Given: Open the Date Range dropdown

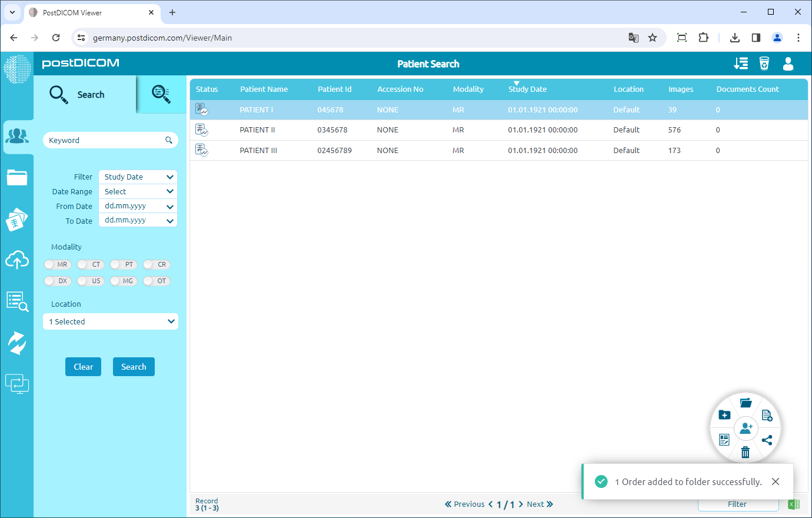Looking at the screenshot, I should coord(137,191).
